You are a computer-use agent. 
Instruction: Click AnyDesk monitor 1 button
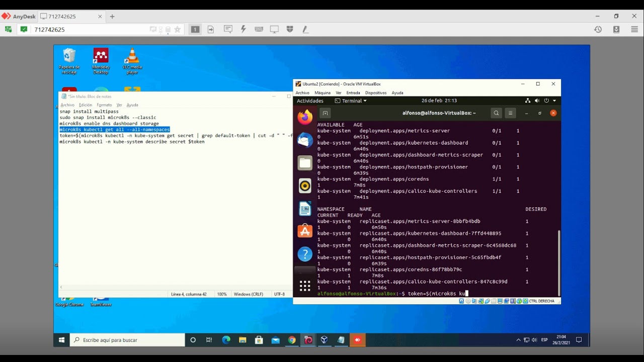[x=195, y=29]
